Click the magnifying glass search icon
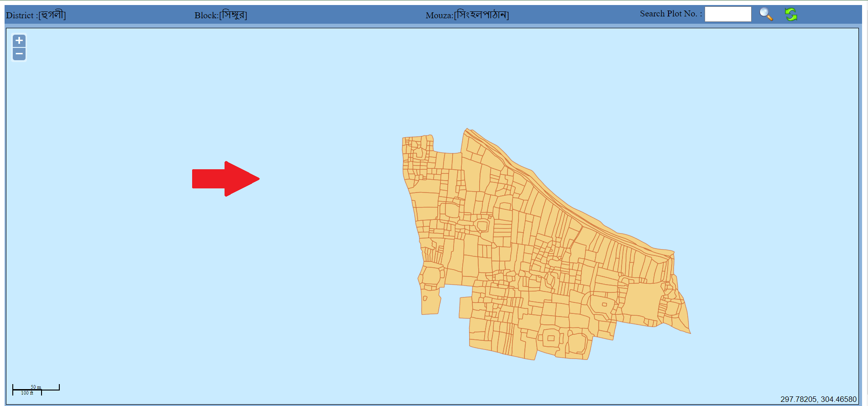 pyautogui.click(x=766, y=14)
